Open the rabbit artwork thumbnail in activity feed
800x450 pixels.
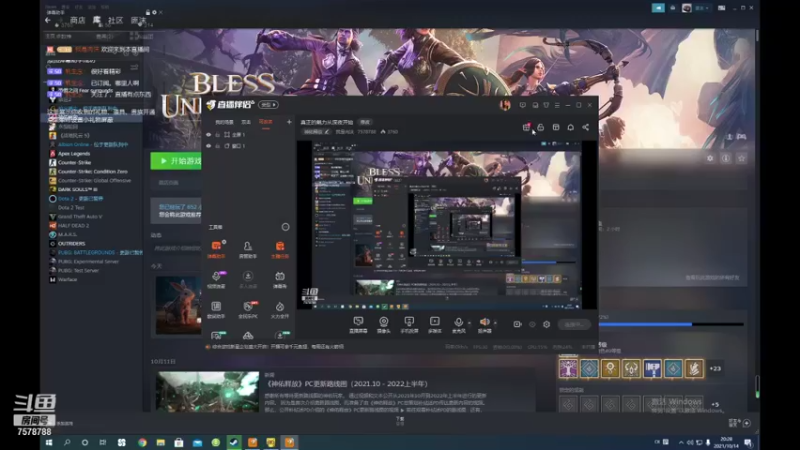click(179, 305)
